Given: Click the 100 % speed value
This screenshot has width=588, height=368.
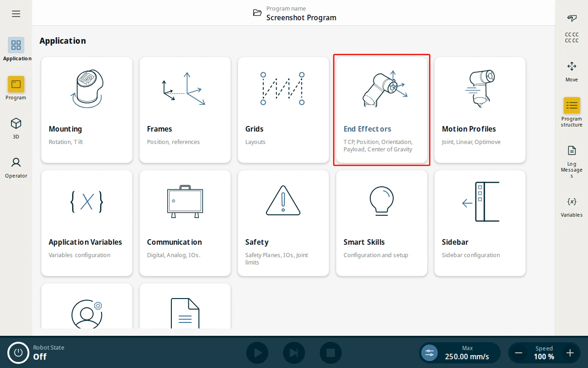Looking at the screenshot, I should tap(544, 356).
